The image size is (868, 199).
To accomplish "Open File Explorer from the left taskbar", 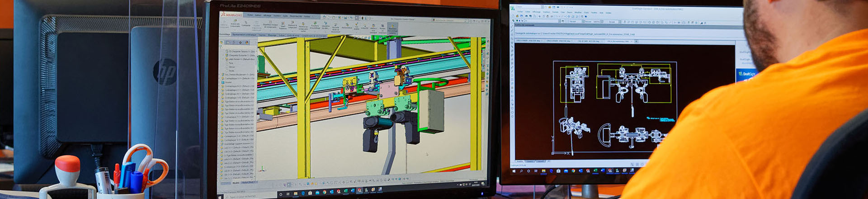I will point(296,194).
